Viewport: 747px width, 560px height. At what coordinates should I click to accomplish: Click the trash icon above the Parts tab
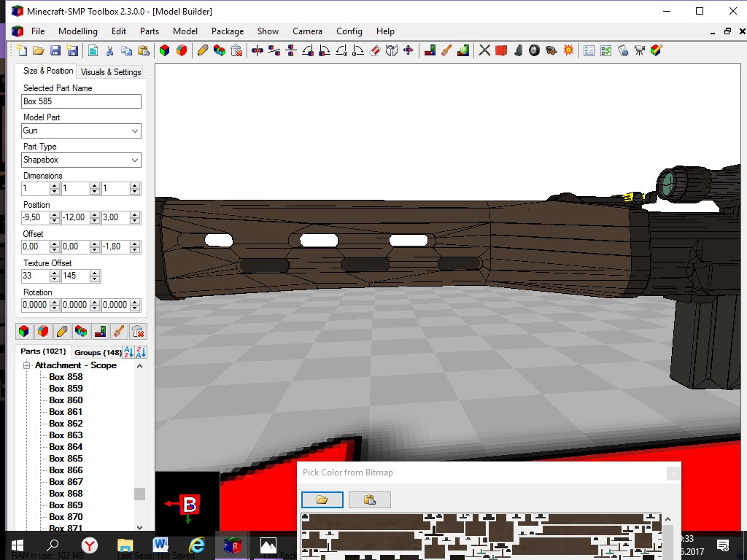[x=138, y=331]
